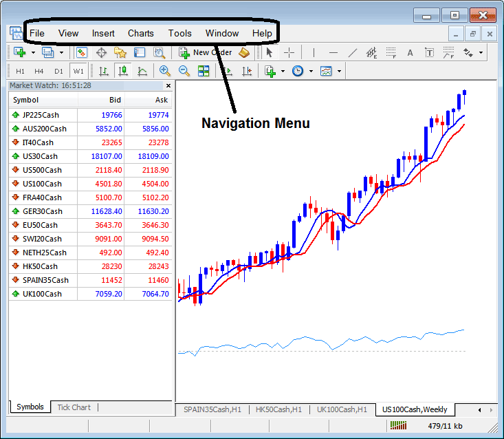Zoom out on the chart

pyautogui.click(x=184, y=71)
